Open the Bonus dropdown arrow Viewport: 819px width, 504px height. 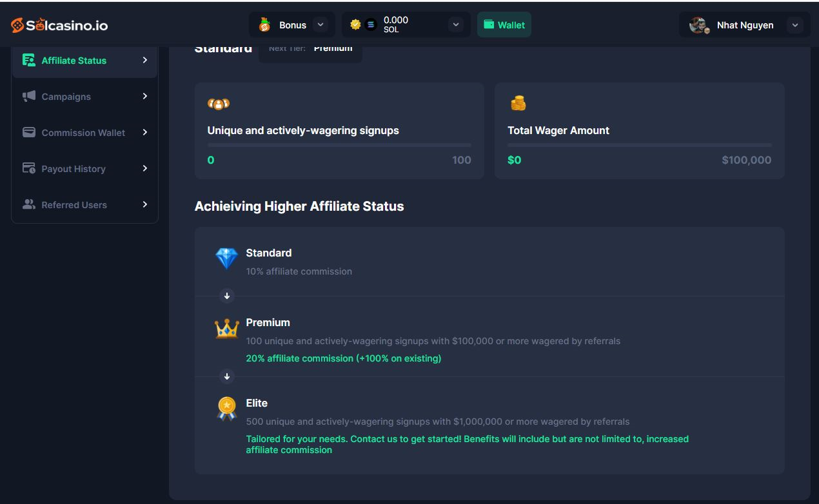[x=320, y=24]
